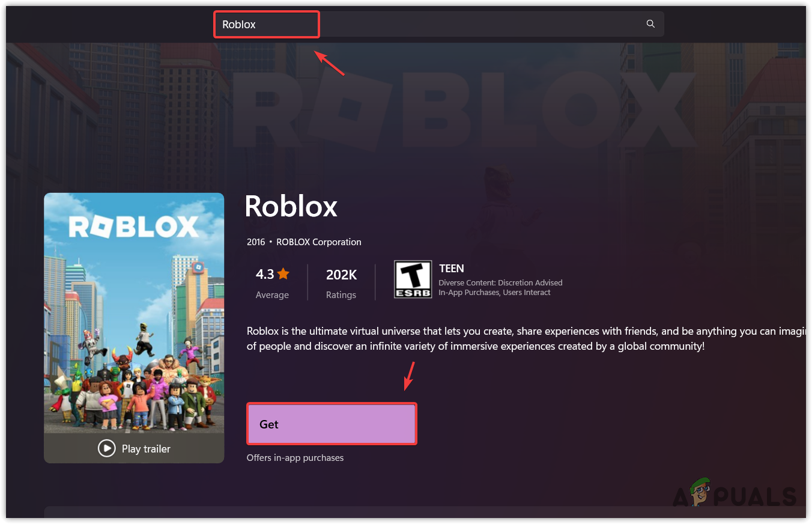Click the search magnifier icon
Screen dimensions: 812x524
coord(650,24)
